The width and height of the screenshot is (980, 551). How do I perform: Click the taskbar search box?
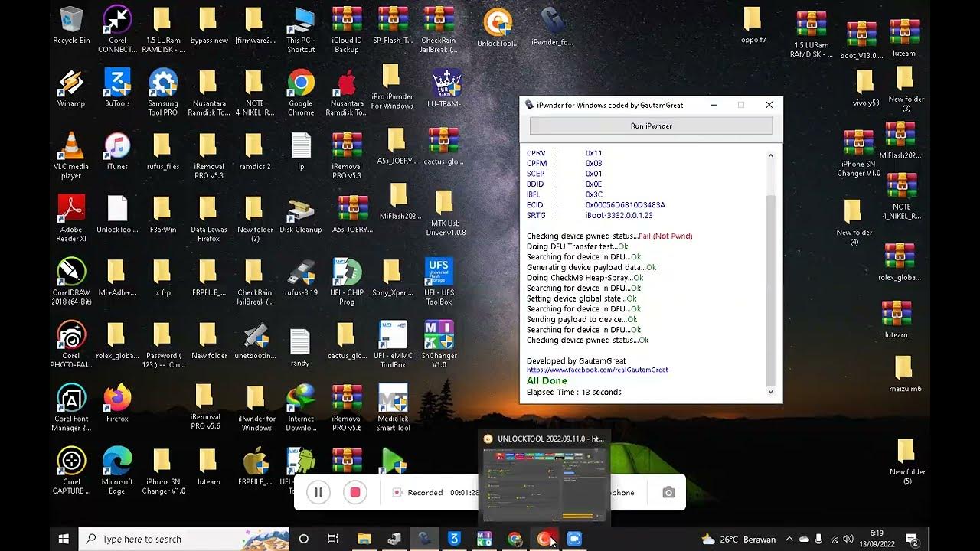184,539
